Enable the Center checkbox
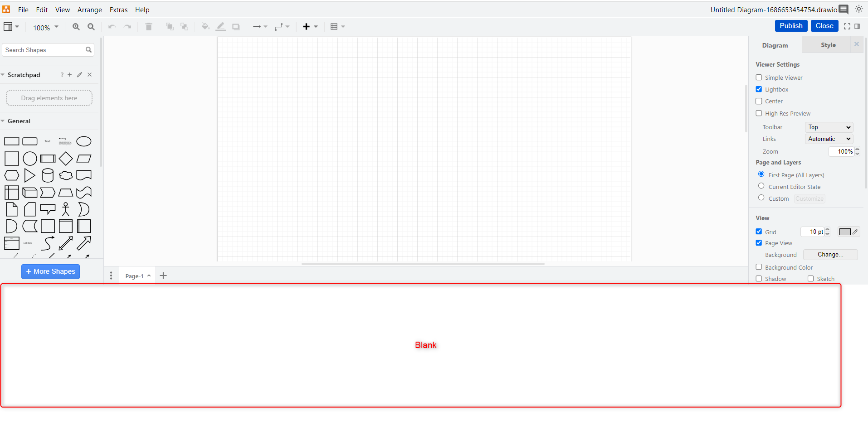Viewport: 868px width, 440px height. click(759, 101)
